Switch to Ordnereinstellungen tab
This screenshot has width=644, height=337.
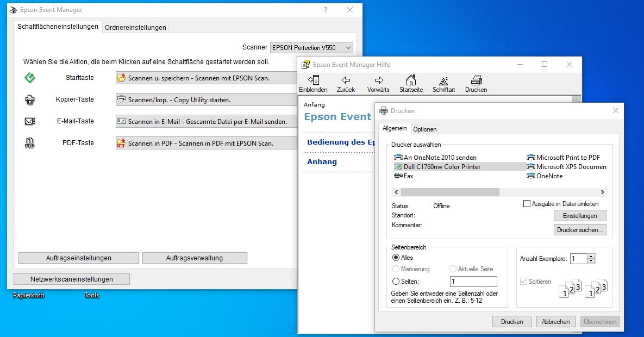(135, 28)
